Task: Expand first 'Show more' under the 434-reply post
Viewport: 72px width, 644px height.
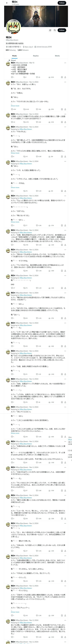Action: coord(15,106)
